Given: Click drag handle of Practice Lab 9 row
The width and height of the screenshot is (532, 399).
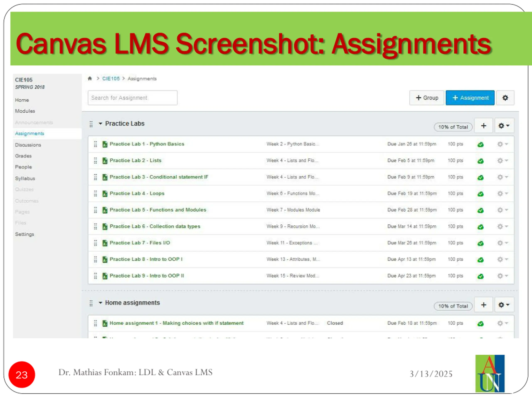Looking at the screenshot, I should click(x=95, y=276).
